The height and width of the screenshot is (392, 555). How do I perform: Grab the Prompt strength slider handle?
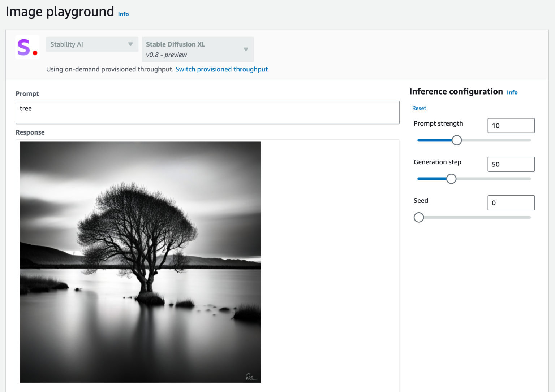(x=457, y=140)
